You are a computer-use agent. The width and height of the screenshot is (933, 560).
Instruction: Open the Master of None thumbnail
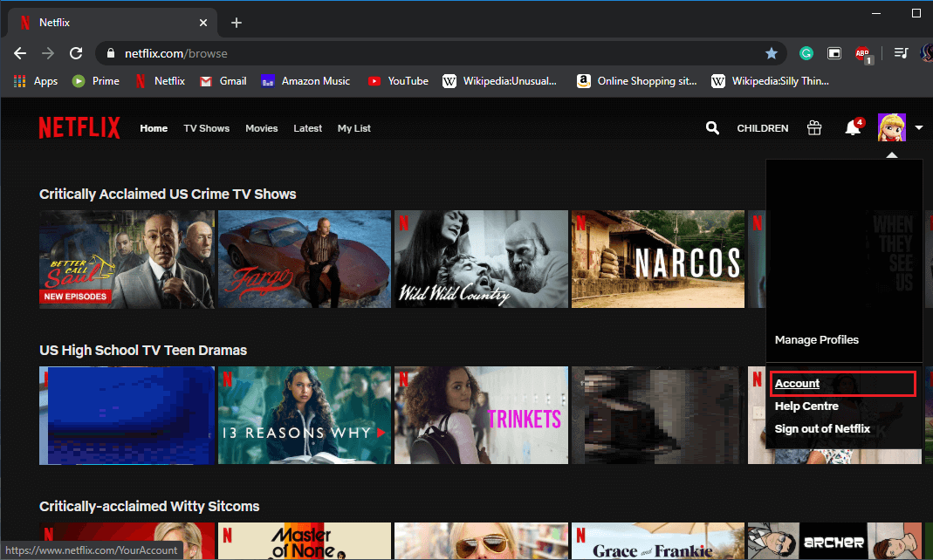pos(305,541)
